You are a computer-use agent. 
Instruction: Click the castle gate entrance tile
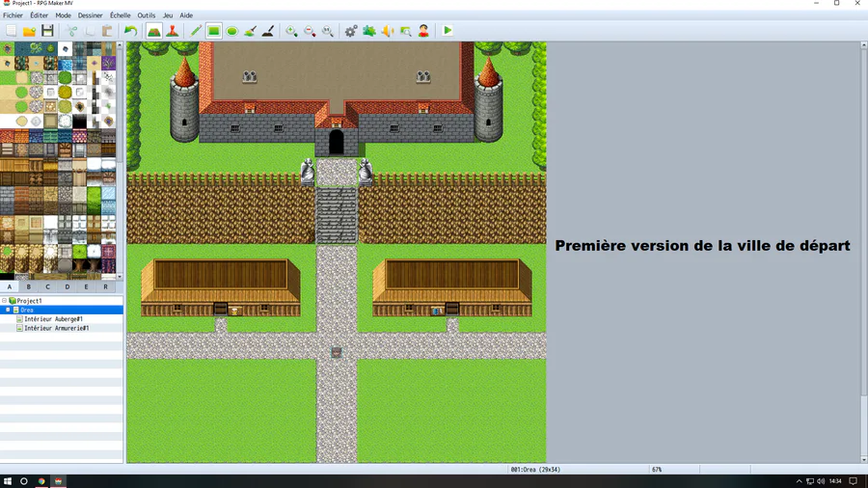[337, 142]
